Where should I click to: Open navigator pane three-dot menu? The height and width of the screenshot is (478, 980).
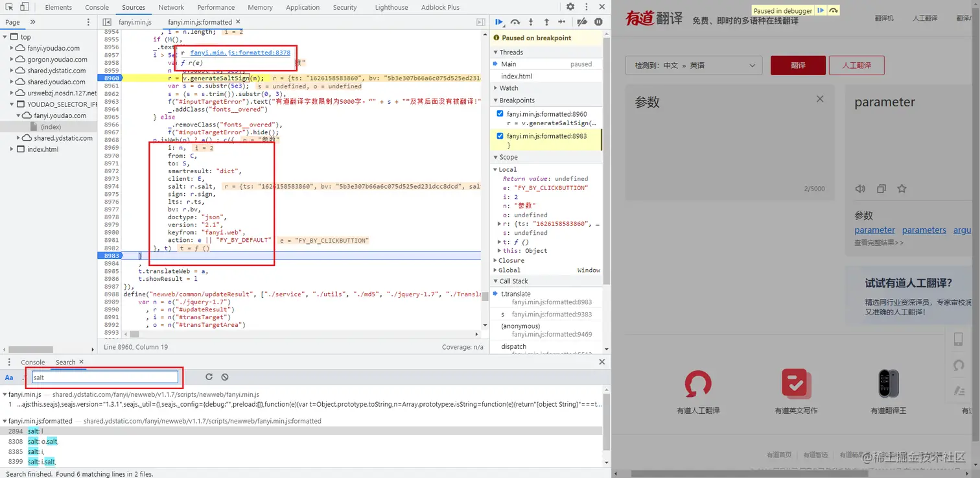pos(89,22)
